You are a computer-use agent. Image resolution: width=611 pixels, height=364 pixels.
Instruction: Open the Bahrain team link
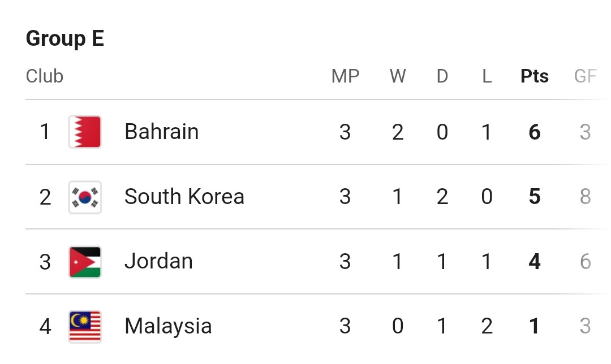point(162,132)
